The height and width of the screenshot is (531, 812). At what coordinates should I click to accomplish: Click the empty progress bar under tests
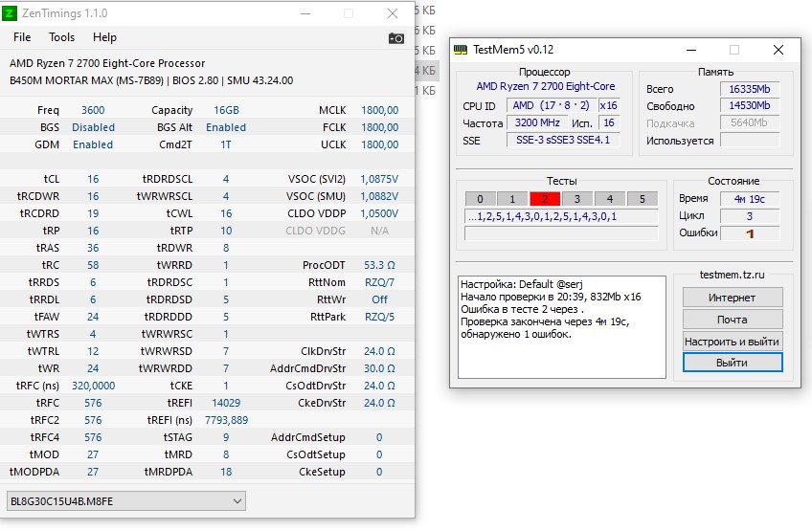tap(561, 233)
